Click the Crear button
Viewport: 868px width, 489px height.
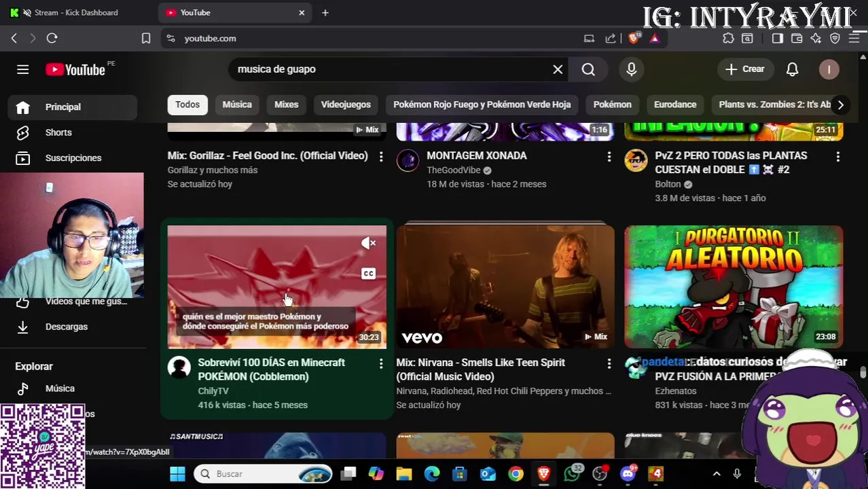(x=745, y=69)
